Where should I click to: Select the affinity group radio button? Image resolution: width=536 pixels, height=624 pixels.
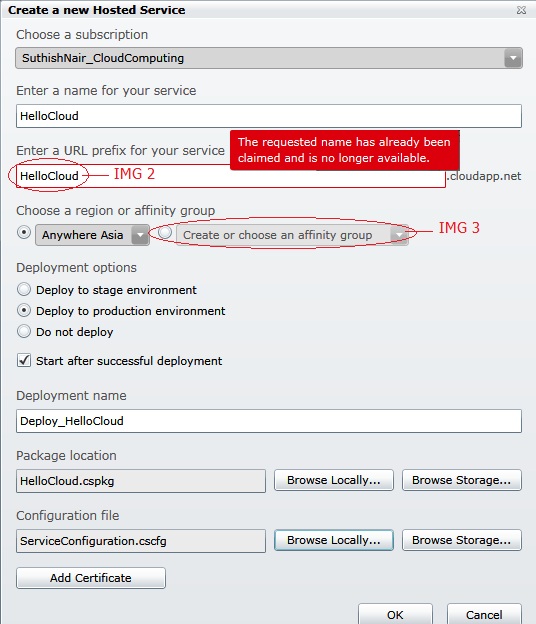(165, 232)
